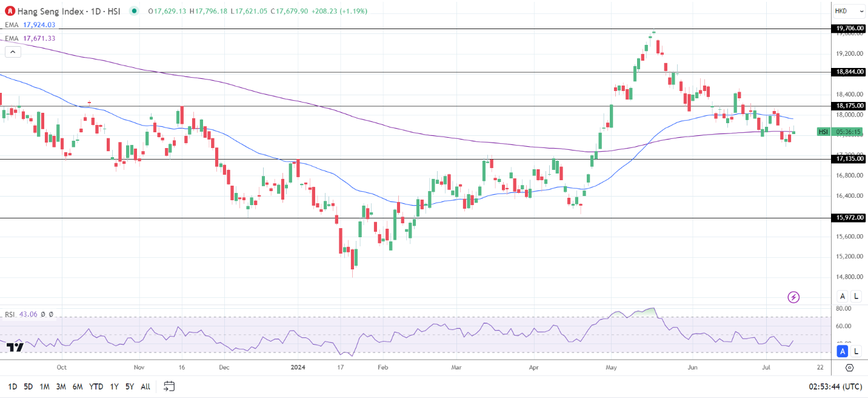
Task: Select the 1M time range
Action: pyautogui.click(x=45, y=386)
